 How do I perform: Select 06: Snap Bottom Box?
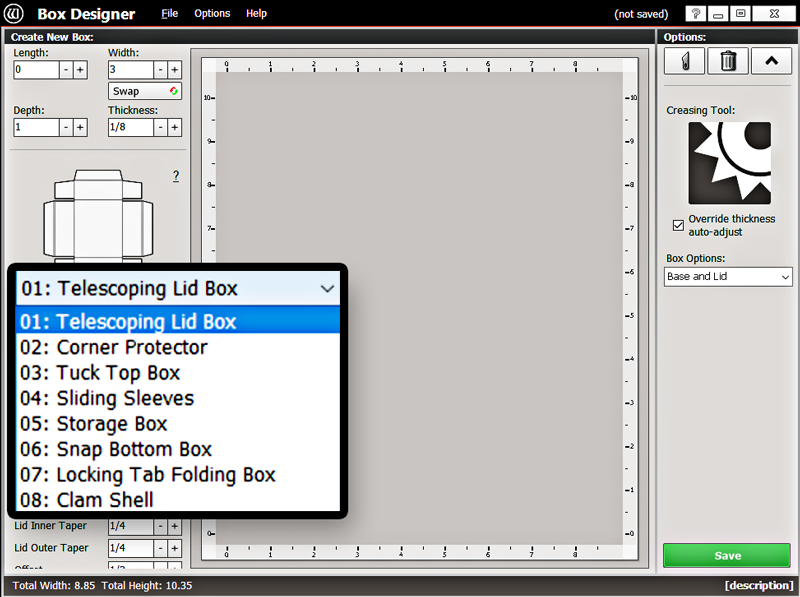178,449
